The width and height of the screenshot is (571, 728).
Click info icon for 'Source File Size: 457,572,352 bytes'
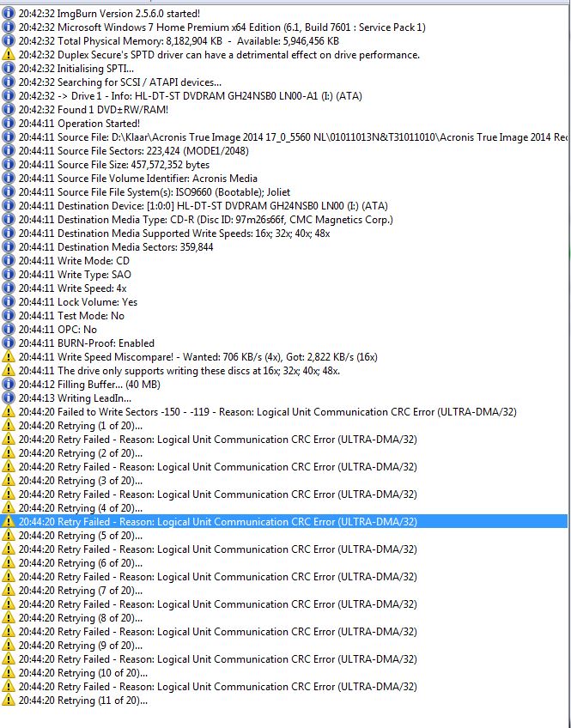coord(9,164)
